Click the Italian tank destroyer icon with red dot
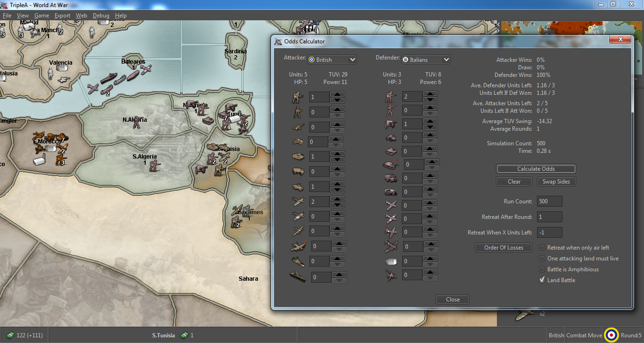Image resolution: width=644 pixels, height=343 pixels. tap(392, 165)
